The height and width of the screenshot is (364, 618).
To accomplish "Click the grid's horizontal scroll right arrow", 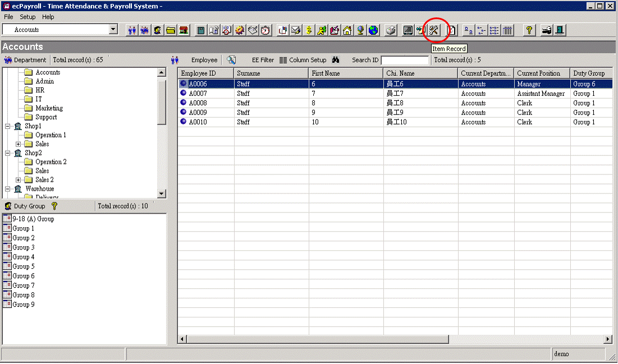I will click(608, 339).
